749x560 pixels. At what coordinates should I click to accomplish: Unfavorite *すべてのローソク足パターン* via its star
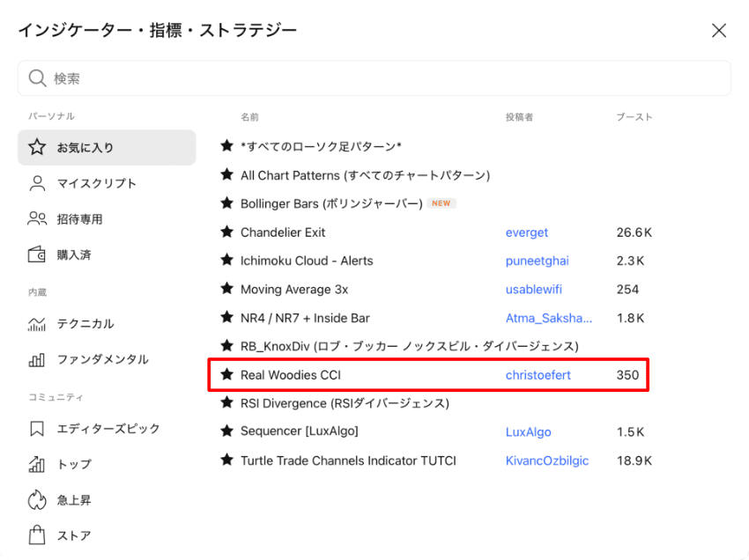pyautogui.click(x=226, y=145)
